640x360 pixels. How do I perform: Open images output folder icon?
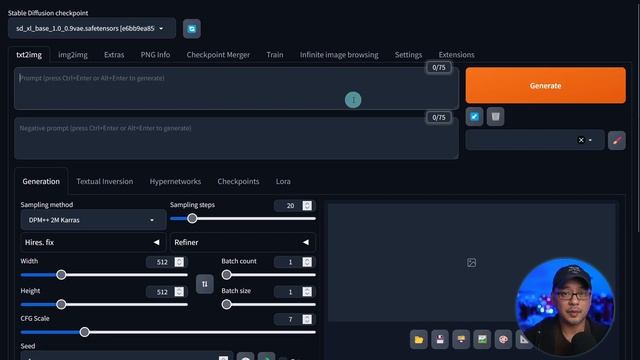click(419, 340)
